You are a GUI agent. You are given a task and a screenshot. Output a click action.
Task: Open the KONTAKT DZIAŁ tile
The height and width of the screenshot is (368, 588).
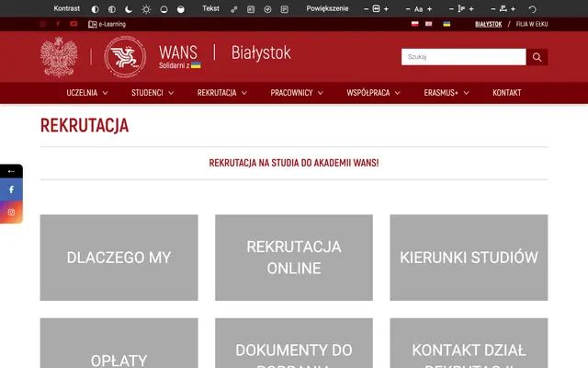pos(469,343)
